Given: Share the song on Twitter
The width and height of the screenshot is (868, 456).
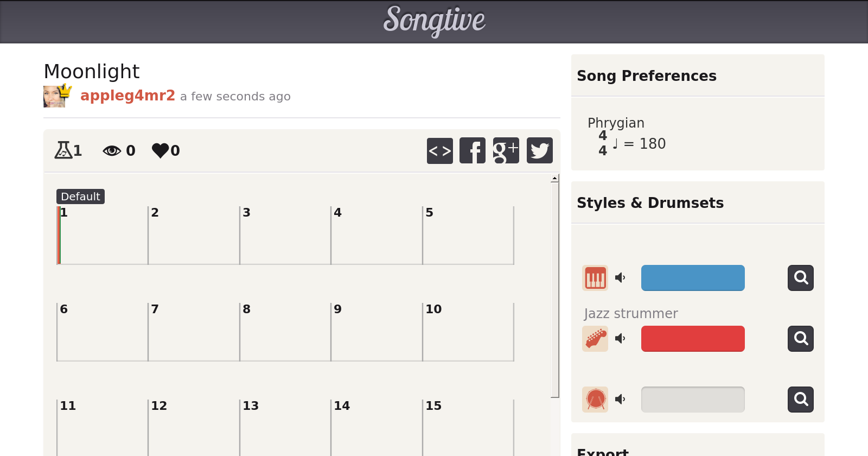Looking at the screenshot, I should point(539,150).
